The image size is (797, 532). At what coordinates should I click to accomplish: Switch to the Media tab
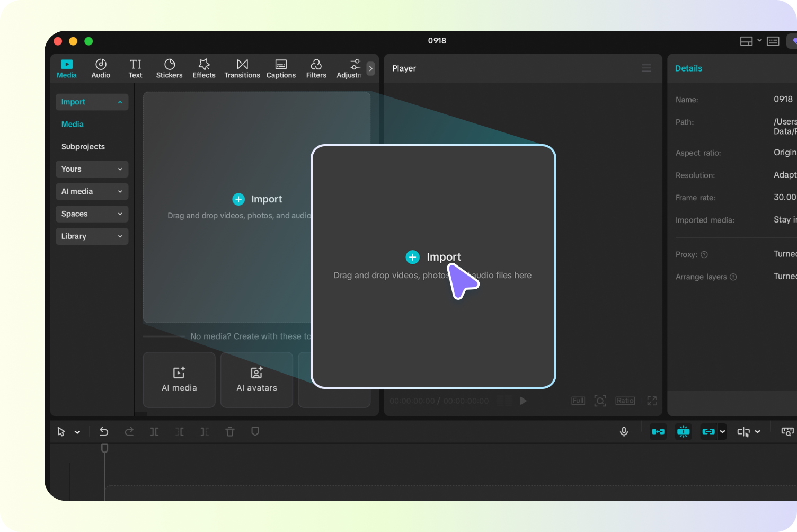coord(66,68)
